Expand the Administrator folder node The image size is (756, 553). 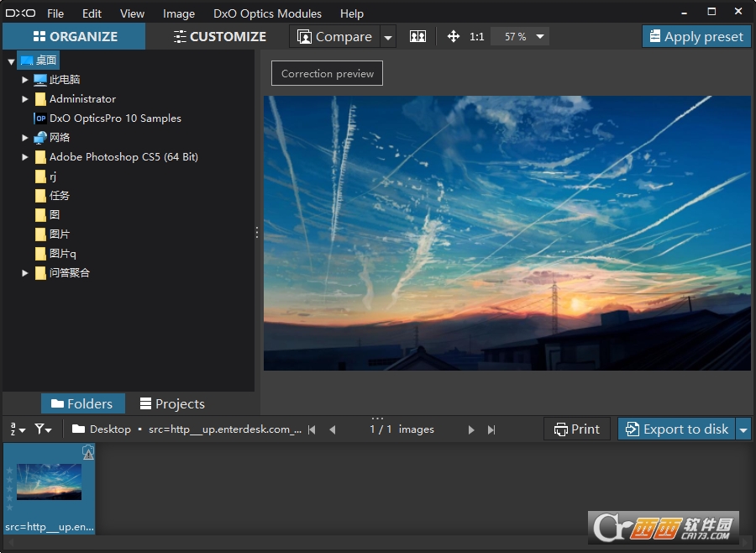click(24, 99)
